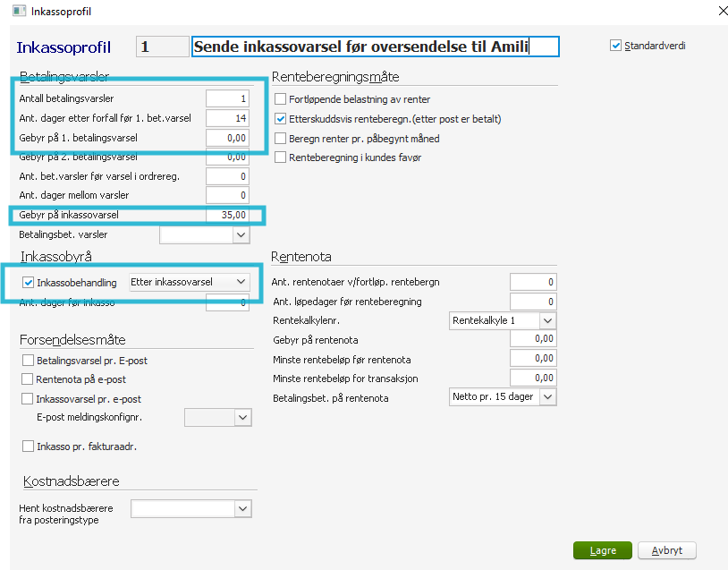The image size is (728, 570).
Task: Open the Rentekalkyle 1 dropdown
Action: click(547, 320)
